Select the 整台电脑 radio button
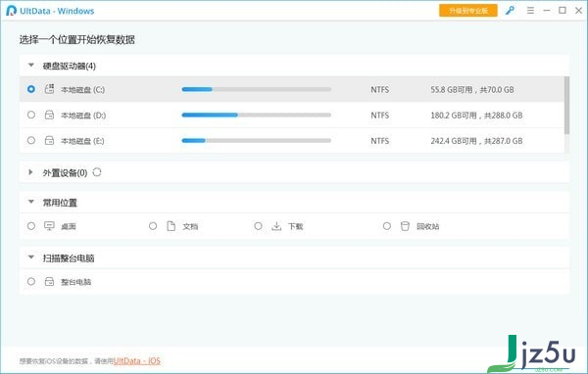Screen dimensions: 588x374 point(31,281)
